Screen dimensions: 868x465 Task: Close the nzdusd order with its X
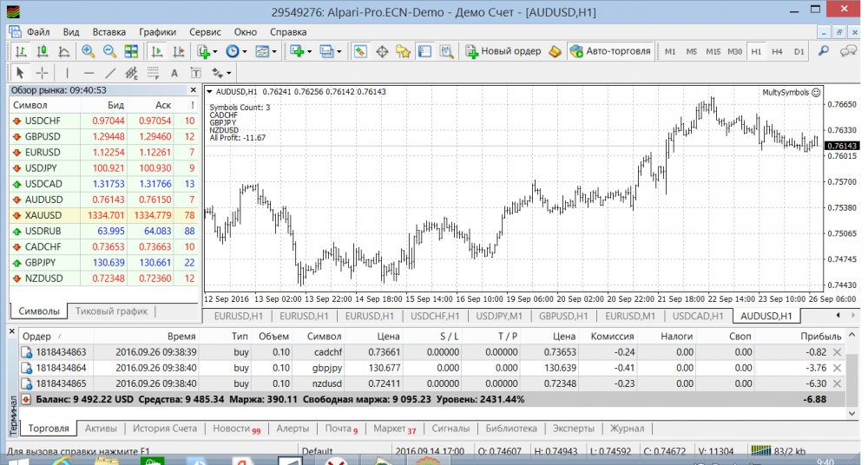[x=837, y=383]
